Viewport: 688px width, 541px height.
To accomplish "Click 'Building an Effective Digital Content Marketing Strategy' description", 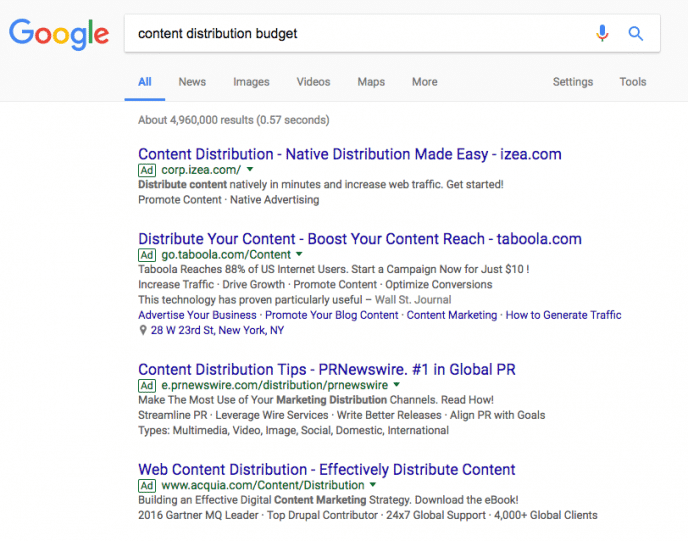I will [x=328, y=500].
